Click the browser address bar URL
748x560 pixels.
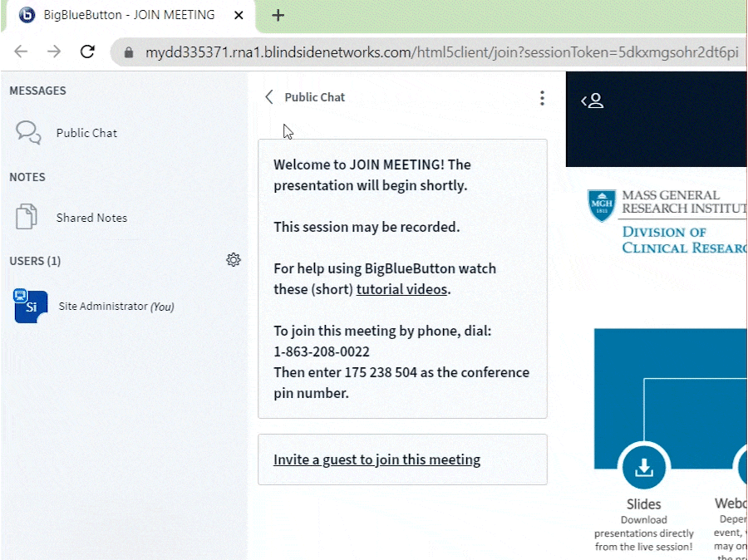coord(440,52)
